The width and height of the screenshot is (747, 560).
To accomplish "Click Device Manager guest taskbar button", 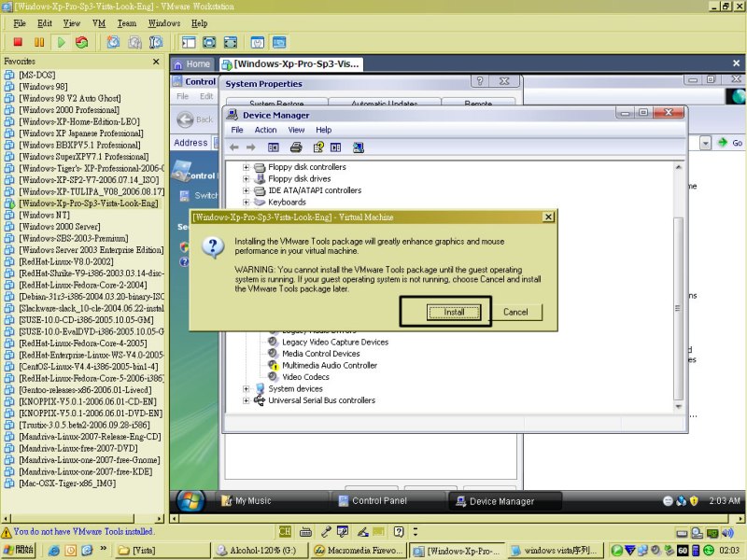I will click(504, 501).
